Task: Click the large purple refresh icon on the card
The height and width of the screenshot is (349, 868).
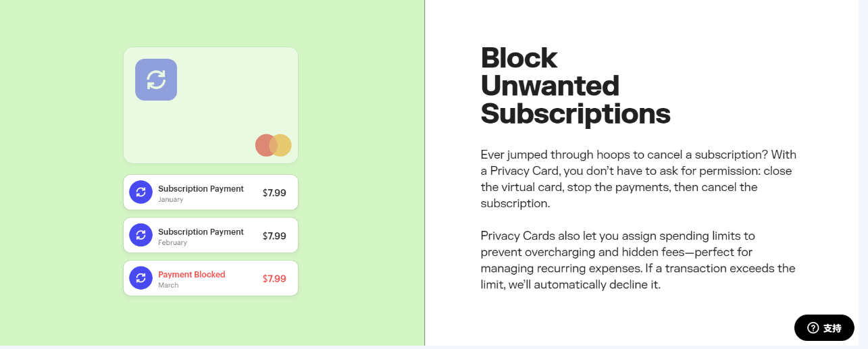Action: [156, 80]
